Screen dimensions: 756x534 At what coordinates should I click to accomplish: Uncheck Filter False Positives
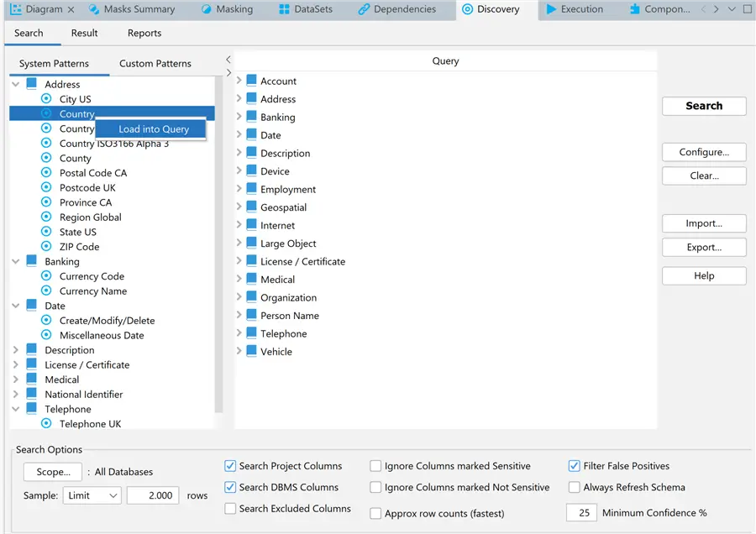point(574,465)
